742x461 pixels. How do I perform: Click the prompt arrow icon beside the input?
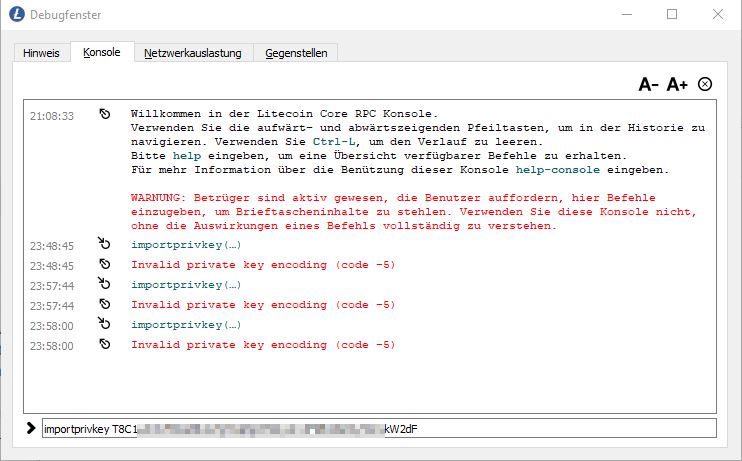[x=31, y=428]
